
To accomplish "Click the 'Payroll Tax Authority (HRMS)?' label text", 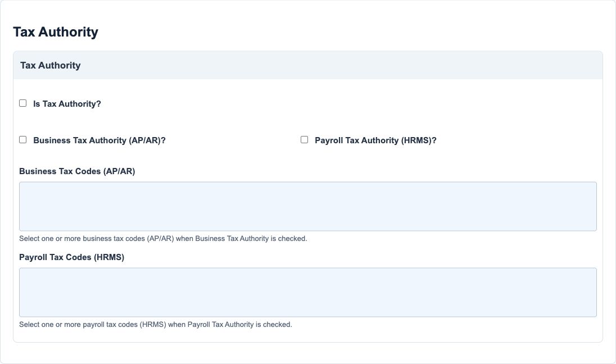I will (x=375, y=140).
